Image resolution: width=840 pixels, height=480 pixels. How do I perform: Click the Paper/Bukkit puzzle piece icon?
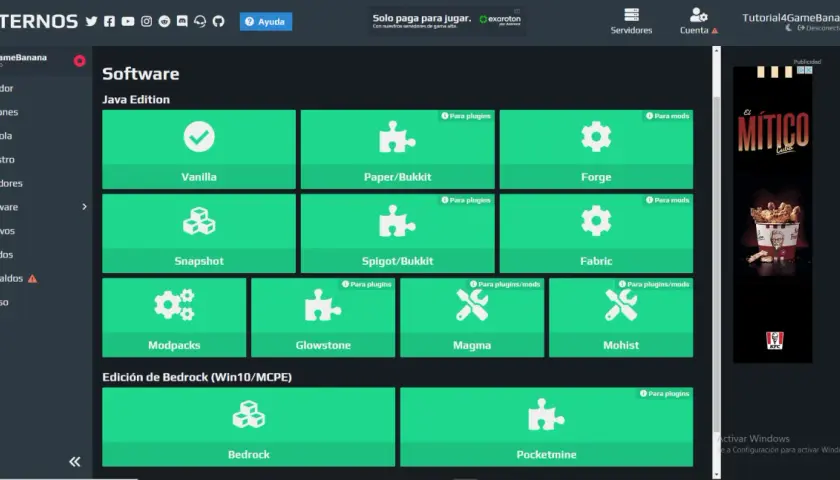[x=398, y=137]
